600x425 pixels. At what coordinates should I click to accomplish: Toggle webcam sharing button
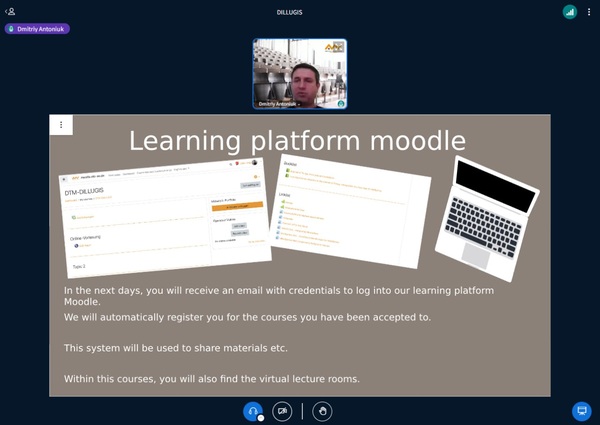[282, 410]
